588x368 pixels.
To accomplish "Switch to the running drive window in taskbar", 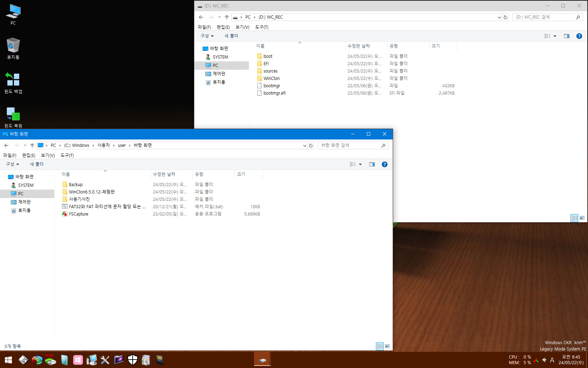I will 262,360.
